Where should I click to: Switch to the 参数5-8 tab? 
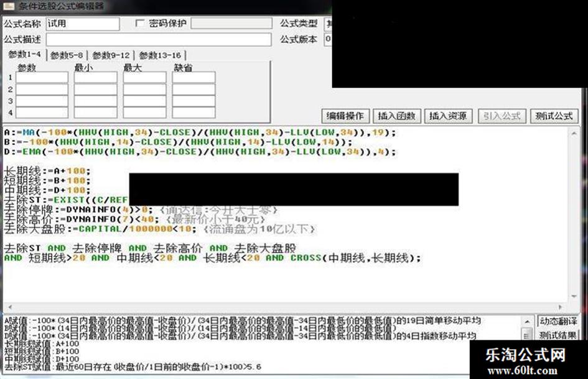pos(67,55)
